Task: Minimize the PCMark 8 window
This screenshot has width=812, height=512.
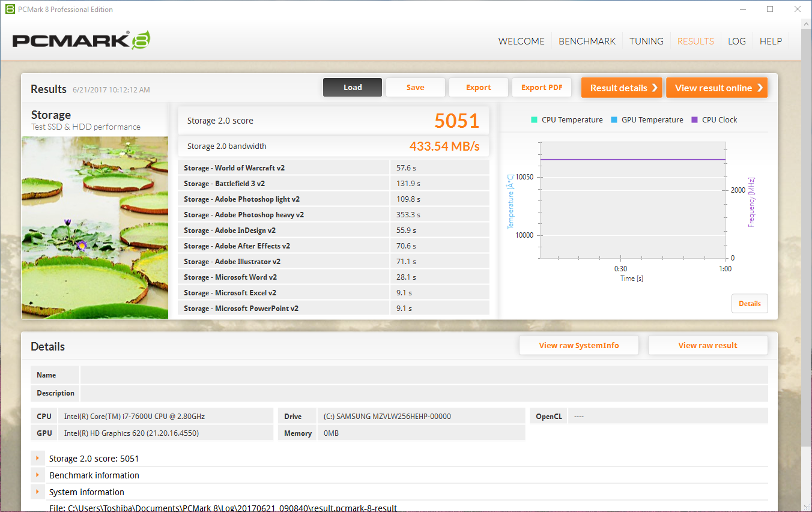Action: [742, 9]
